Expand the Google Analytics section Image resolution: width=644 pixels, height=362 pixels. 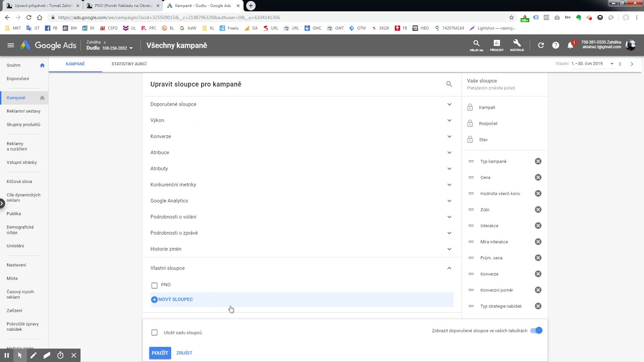pos(302,201)
